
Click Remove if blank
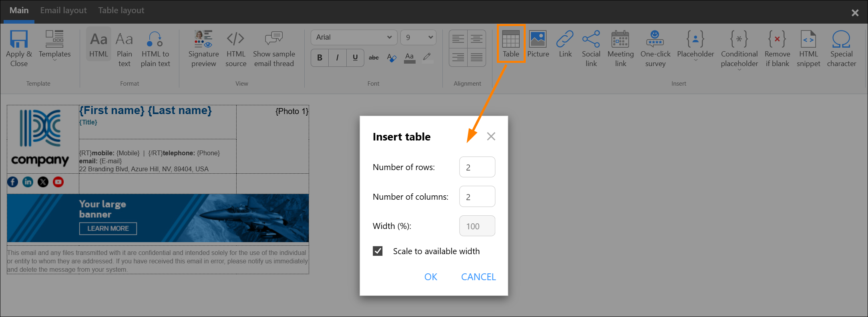point(777,48)
